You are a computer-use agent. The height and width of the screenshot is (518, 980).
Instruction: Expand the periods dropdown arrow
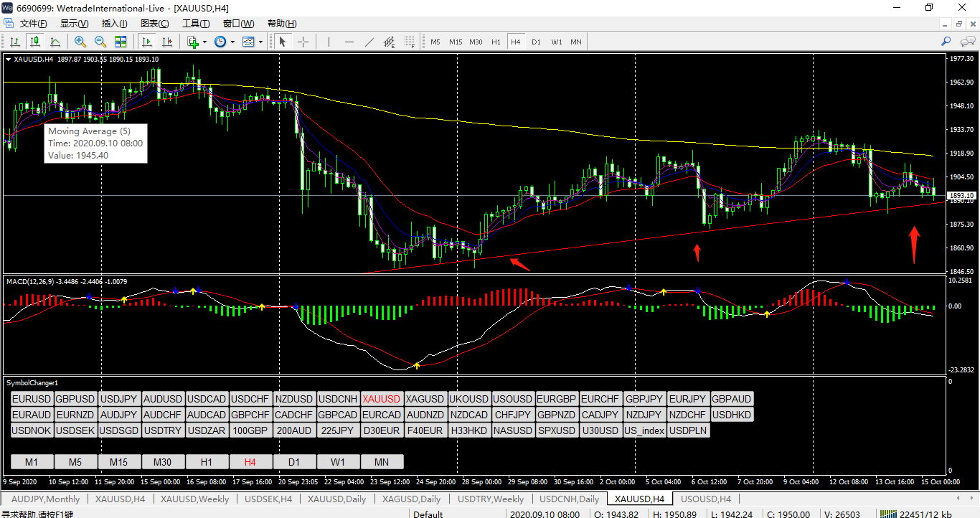coord(232,42)
